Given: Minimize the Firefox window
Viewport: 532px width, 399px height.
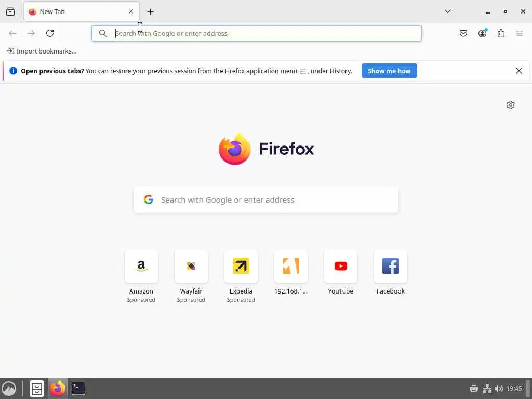Looking at the screenshot, I should point(488,12).
